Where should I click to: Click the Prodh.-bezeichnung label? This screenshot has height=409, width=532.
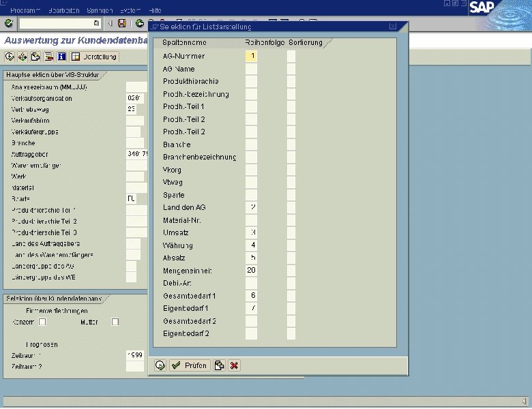(196, 94)
